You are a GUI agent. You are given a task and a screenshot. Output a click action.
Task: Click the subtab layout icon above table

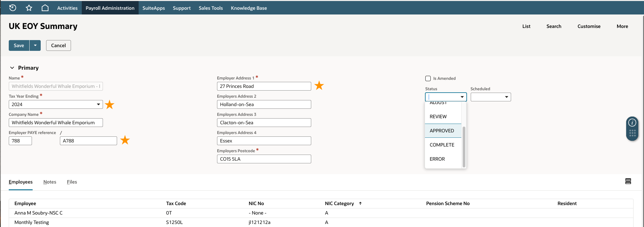tap(628, 181)
